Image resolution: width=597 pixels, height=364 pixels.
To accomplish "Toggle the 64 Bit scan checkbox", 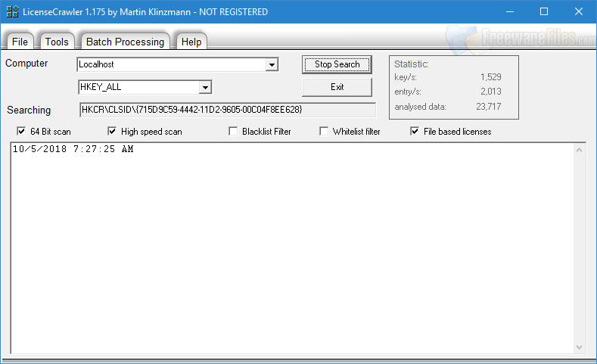I will (21, 132).
